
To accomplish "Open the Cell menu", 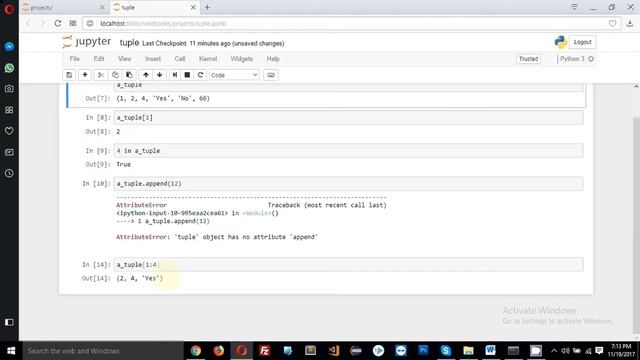I will point(180,59).
